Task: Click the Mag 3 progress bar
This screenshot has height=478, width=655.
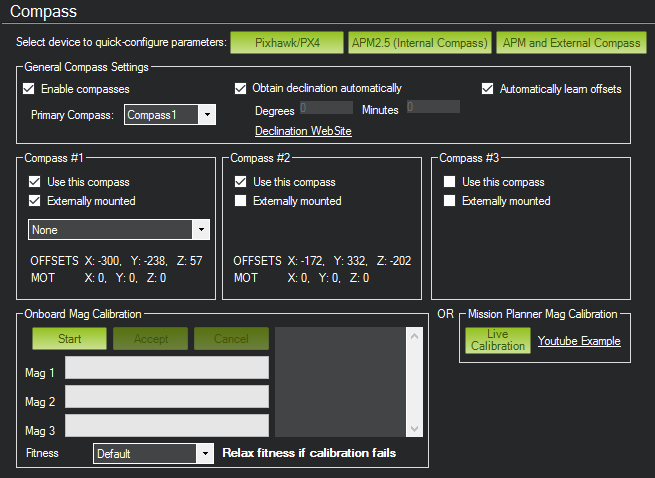Action: [167, 426]
